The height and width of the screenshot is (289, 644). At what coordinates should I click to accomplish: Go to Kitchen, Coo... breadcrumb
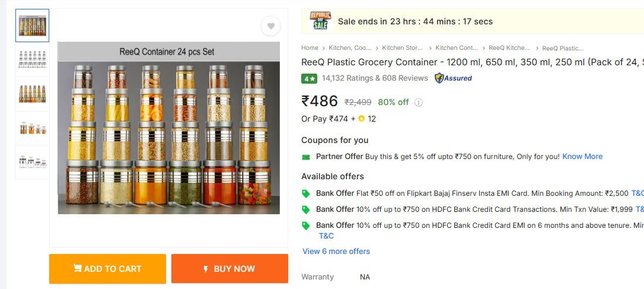(350, 48)
